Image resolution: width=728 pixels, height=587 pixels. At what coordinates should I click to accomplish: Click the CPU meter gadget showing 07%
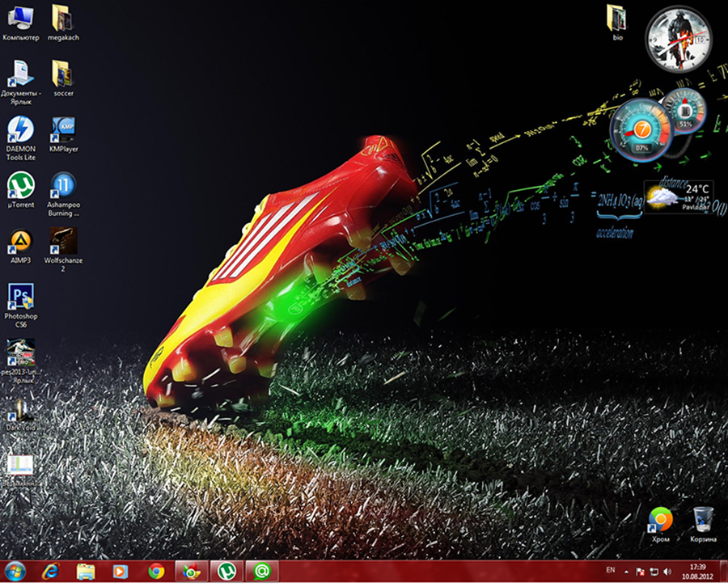641,130
